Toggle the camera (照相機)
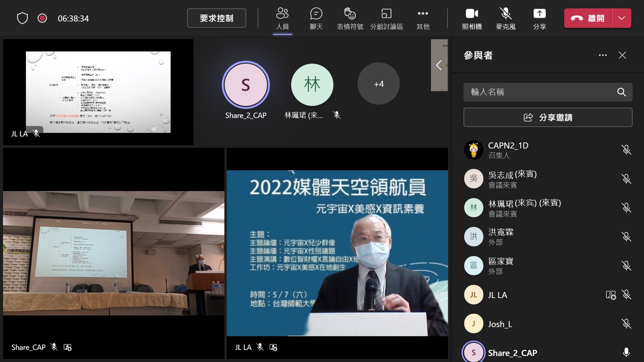Image resolution: width=644 pixels, height=362 pixels. coord(472,18)
